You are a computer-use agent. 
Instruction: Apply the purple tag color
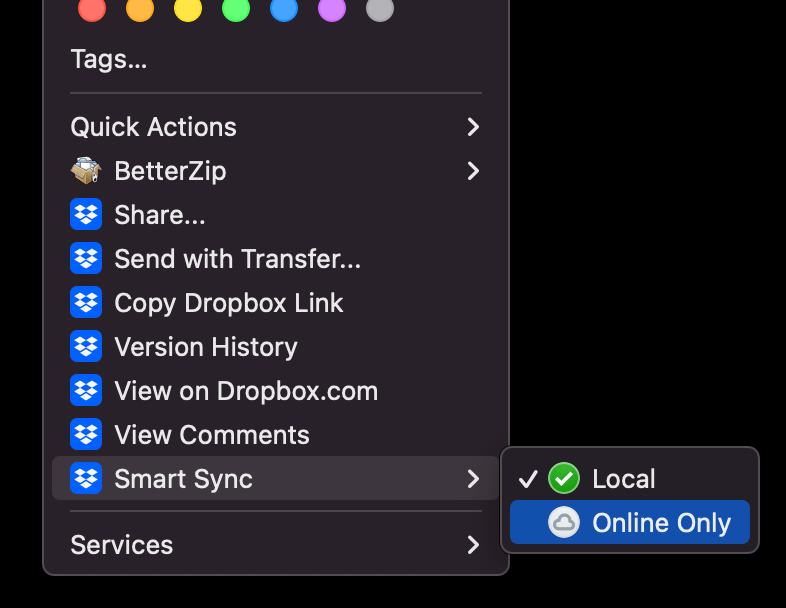click(332, 8)
